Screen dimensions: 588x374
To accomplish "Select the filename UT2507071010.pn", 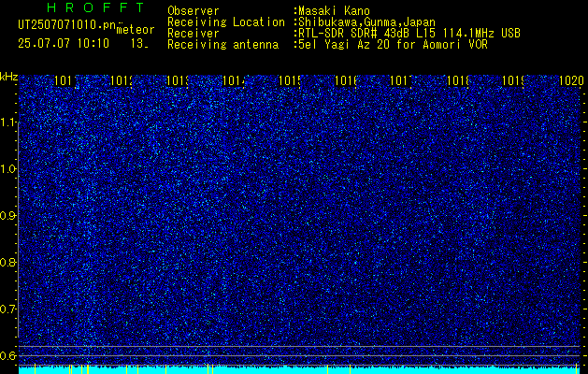I will point(66,25).
